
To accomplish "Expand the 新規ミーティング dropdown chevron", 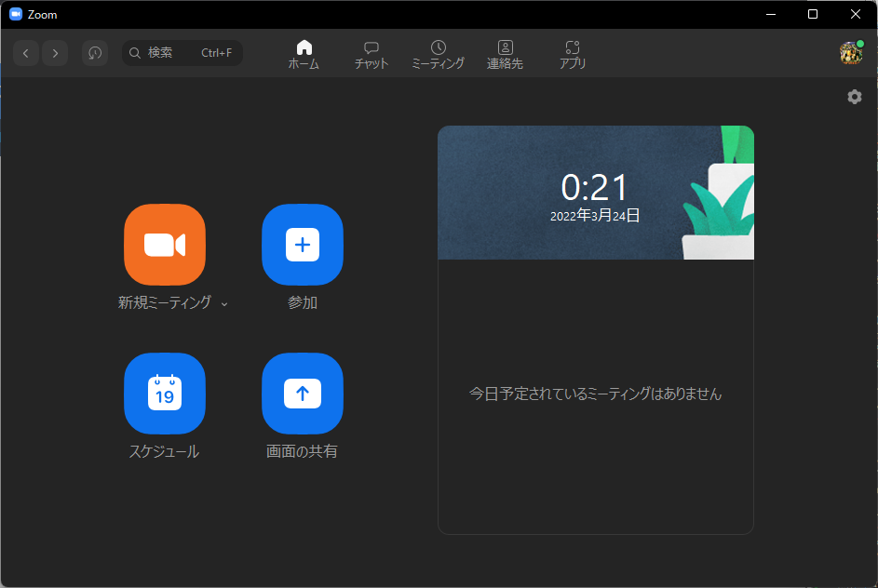I will (223, 303).
